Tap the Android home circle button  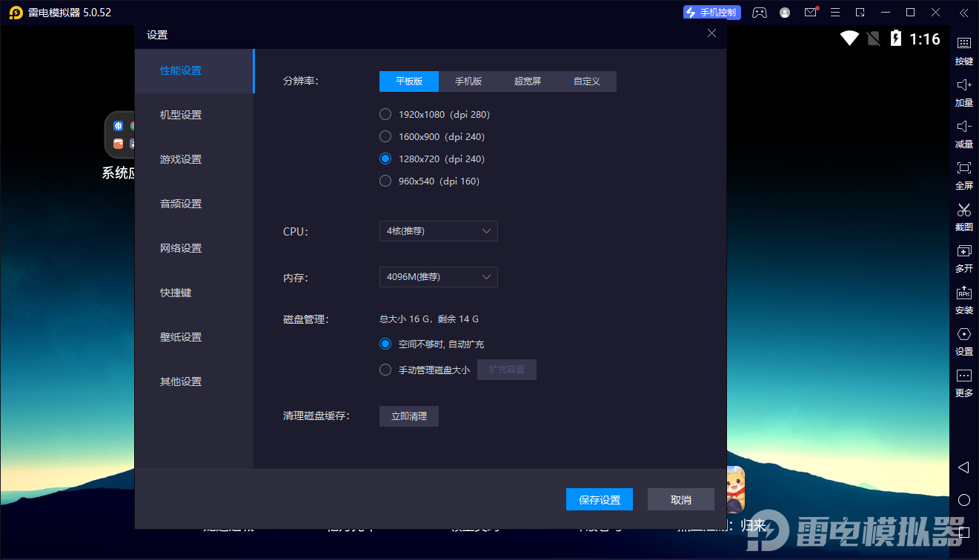pyautogui.click(x=964, y=500)
